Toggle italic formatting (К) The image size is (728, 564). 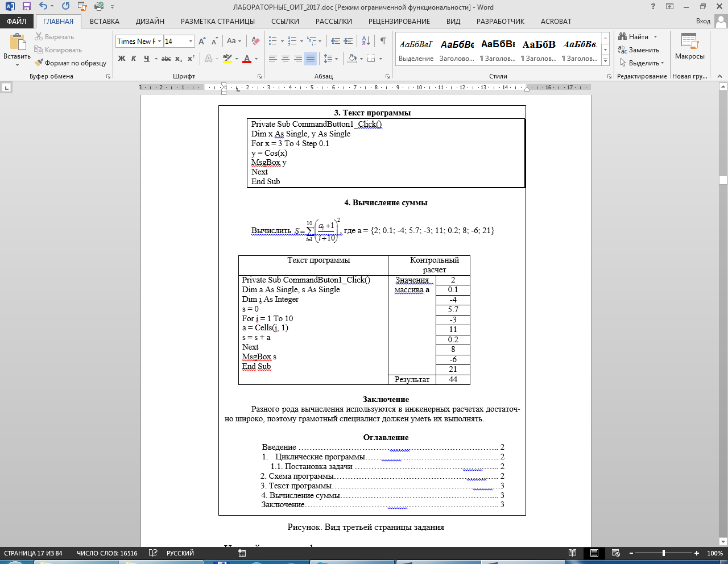[134, 59]
